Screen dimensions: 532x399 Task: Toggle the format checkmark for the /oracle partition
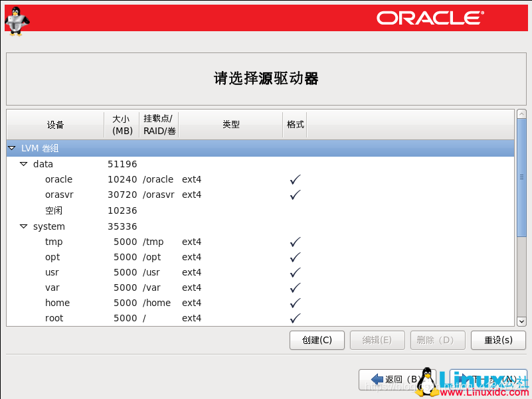pos(294,179)
